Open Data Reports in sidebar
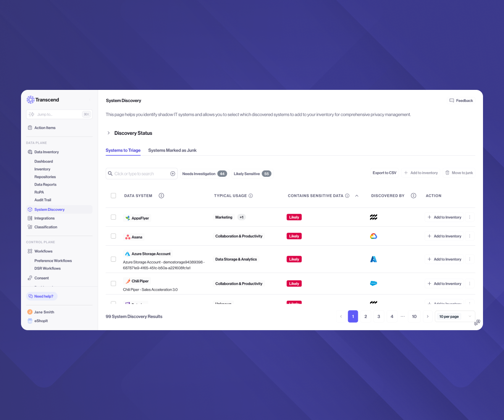Screen dimensions: 504x420 click(45, 184)
